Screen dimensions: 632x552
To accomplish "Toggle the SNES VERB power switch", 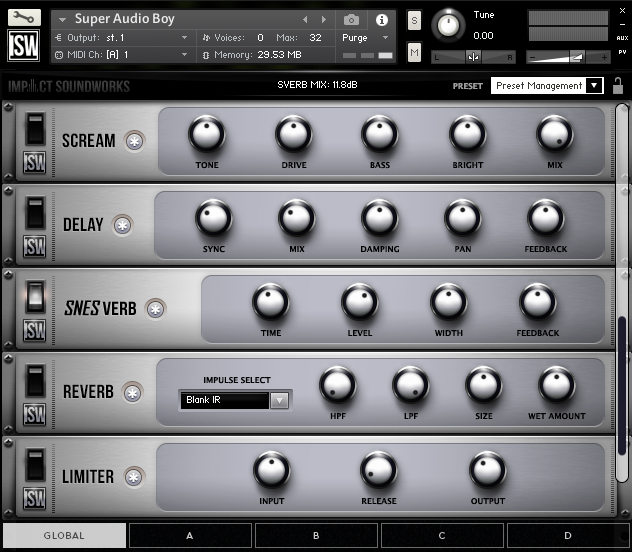I will tap(35, 297).
